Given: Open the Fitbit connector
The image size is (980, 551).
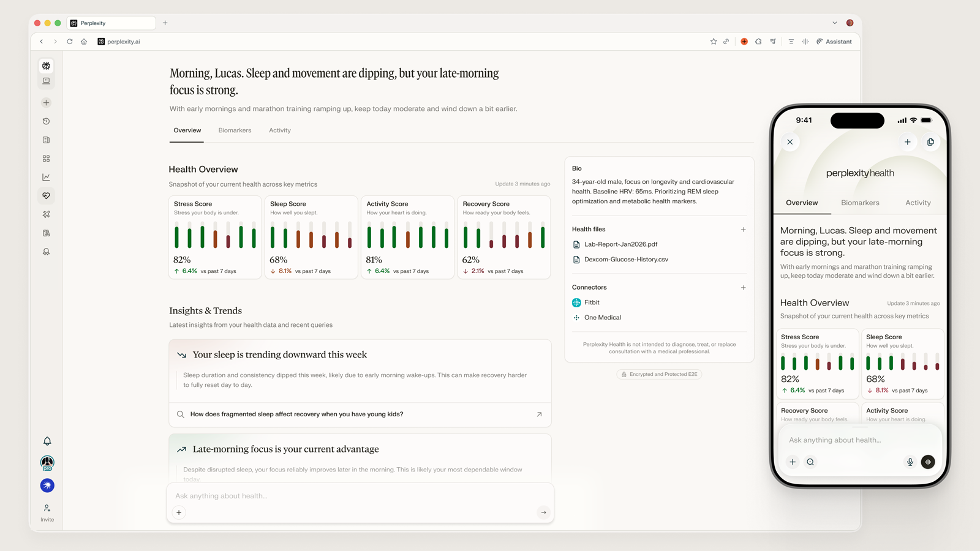Looking at the screenshot, I should [591, 302].
